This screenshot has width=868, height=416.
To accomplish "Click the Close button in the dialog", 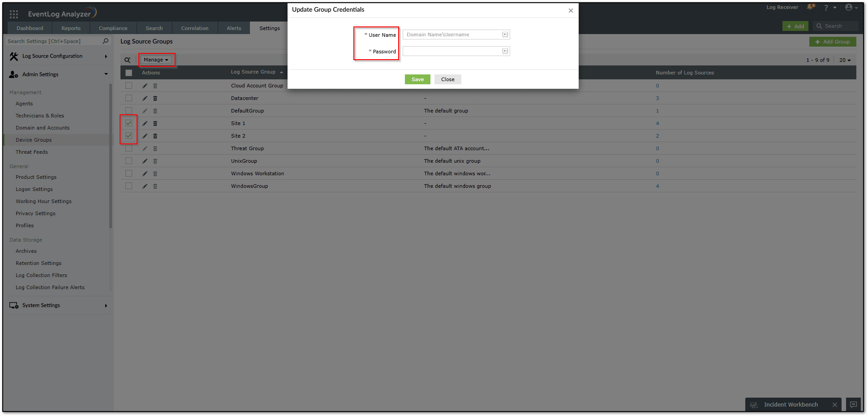I will pos(447,79).
